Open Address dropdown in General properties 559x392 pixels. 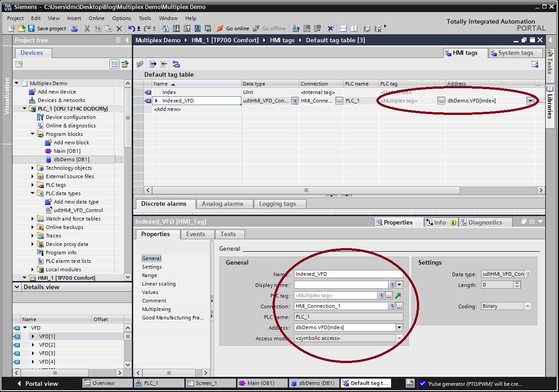pos(400,327)
